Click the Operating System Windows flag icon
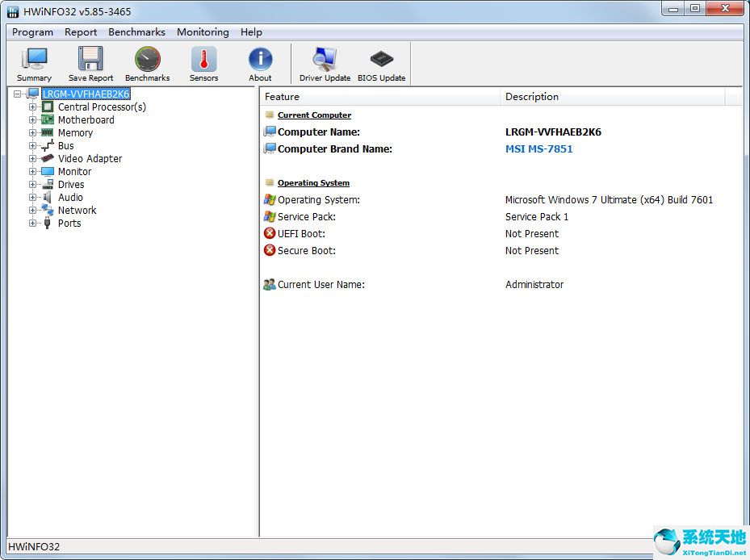750x560 pixels. pos(270,199)
